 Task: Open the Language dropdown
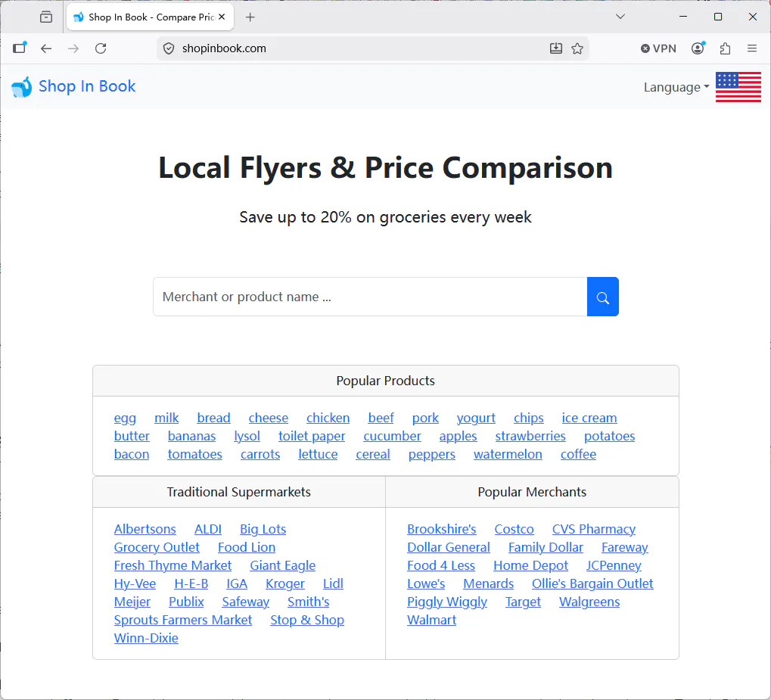pyautogui.click(x=676, y=87)
